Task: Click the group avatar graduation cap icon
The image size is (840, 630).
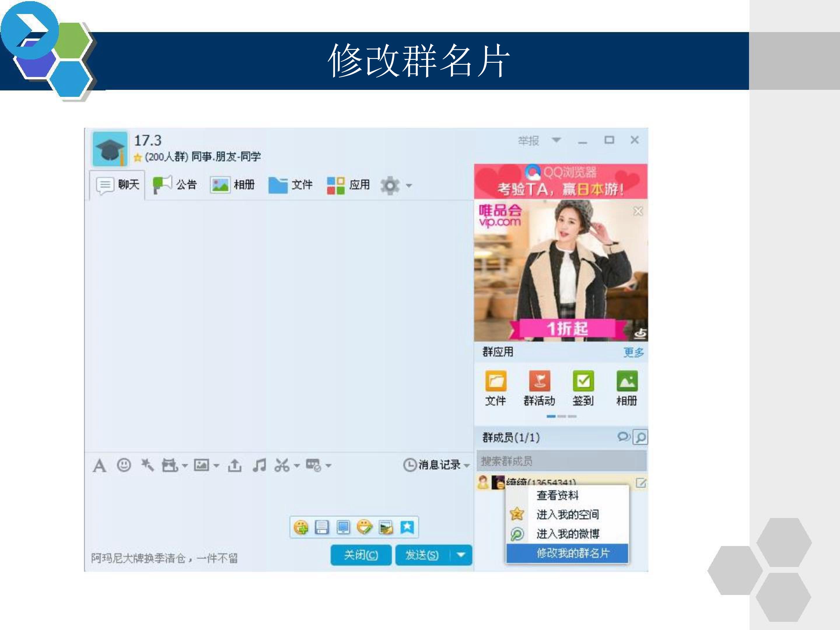Action: tap(110, 148)
